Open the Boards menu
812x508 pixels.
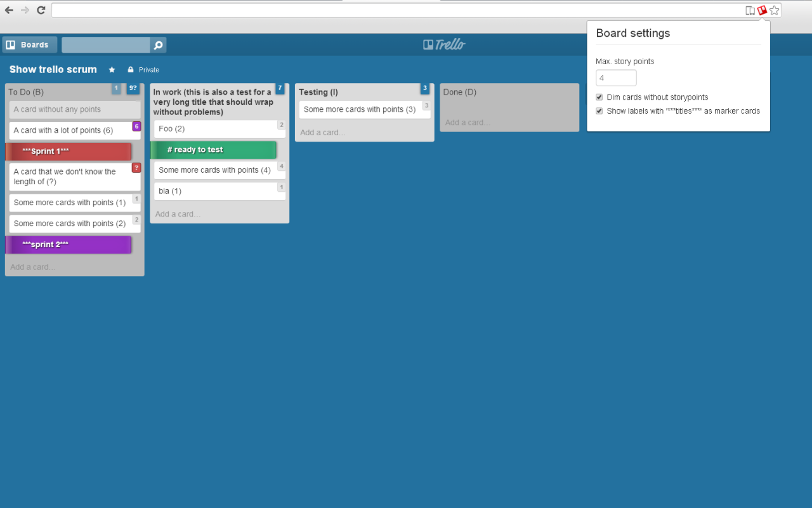point(29,44)
